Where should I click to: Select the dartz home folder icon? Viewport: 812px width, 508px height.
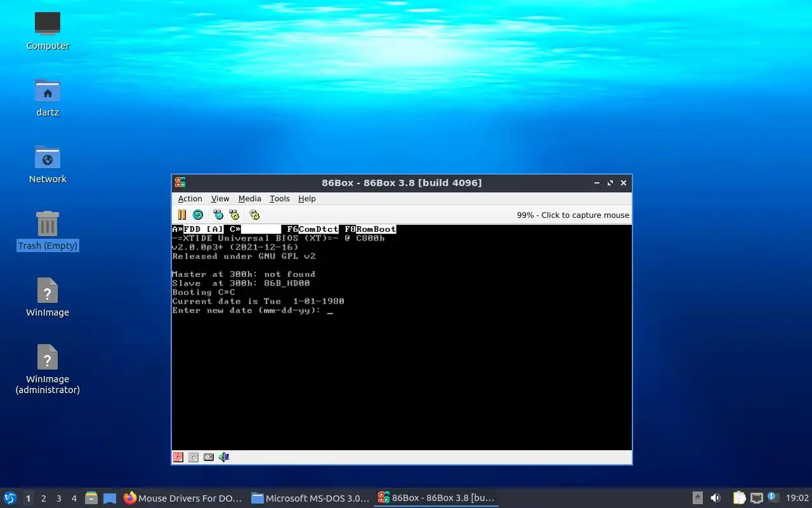pyautogui.click(x=48, y=97)
